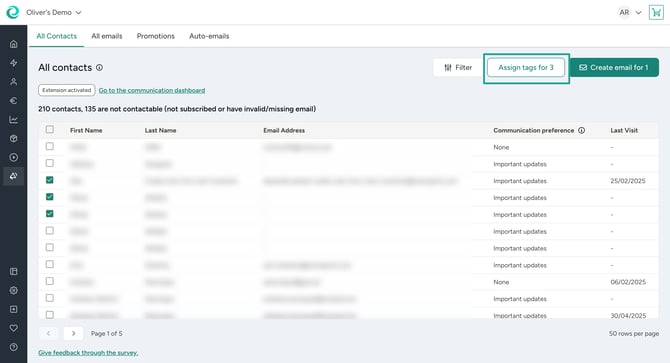Click the 25/02/2025 last visit cell
Viewport: 670px width, 363px height.
(x=628, y=181)
